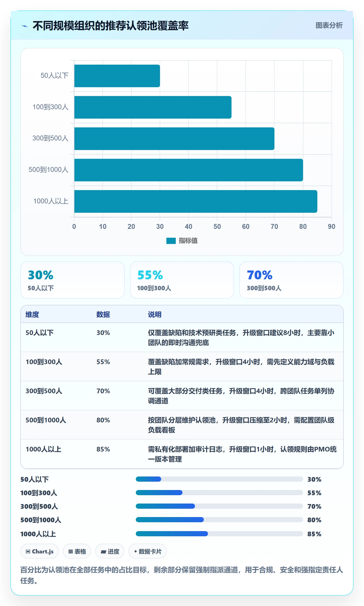Select the 55% data card
Viewport: 364px width, 606px height.
tap(182, 280)
